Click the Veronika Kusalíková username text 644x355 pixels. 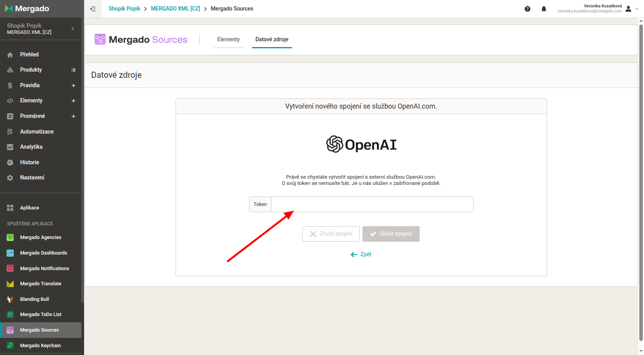[603, 6]
